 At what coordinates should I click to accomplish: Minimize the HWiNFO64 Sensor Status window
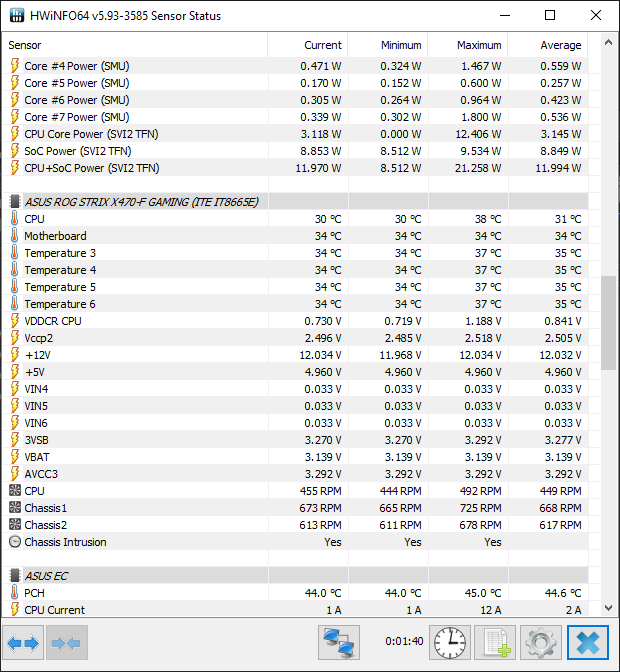(505, 15)
